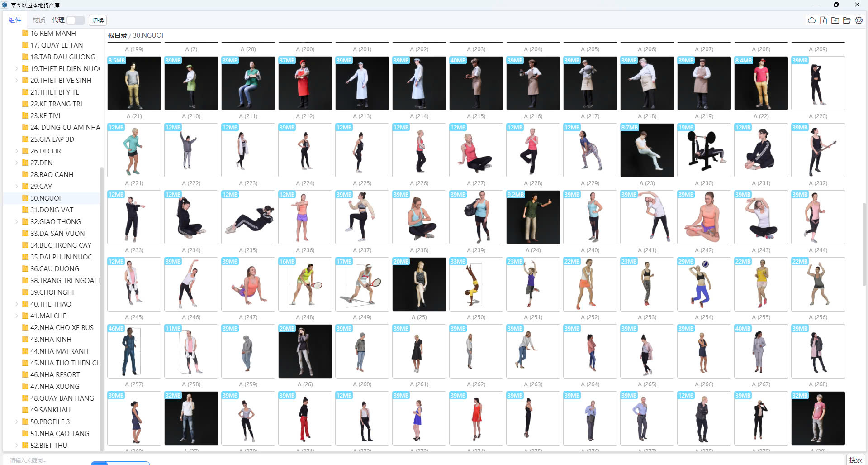Open the cloud library icon
Viewport: 868px width, 465px height.
tap(811, 20)
